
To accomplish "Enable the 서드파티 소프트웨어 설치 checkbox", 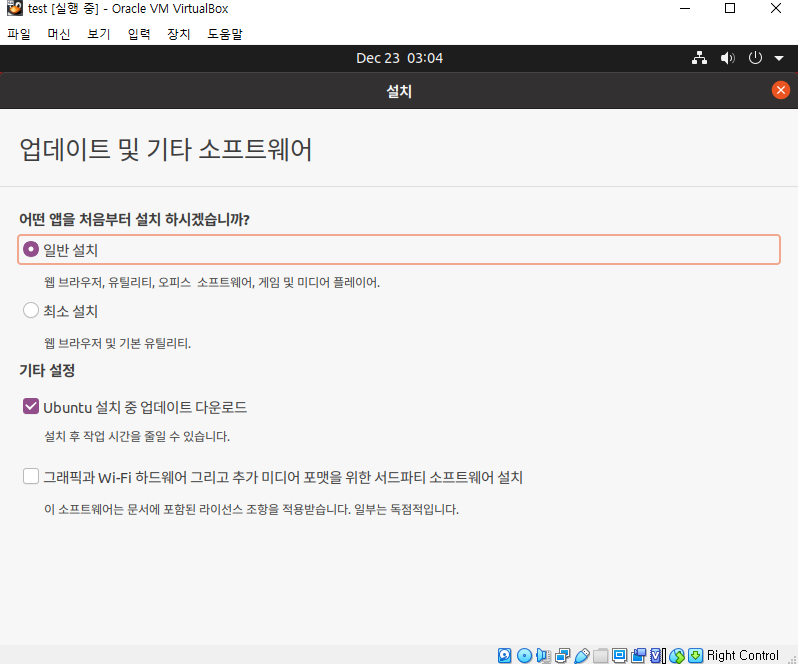I will (31, 477).
